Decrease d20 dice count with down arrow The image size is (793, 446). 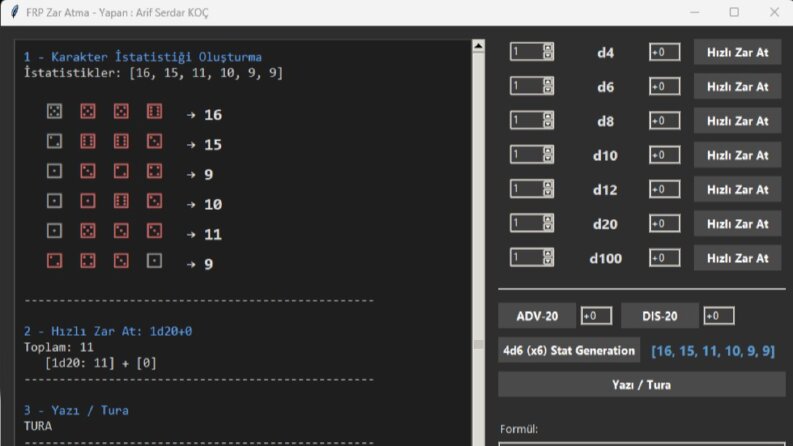[548, 227]
